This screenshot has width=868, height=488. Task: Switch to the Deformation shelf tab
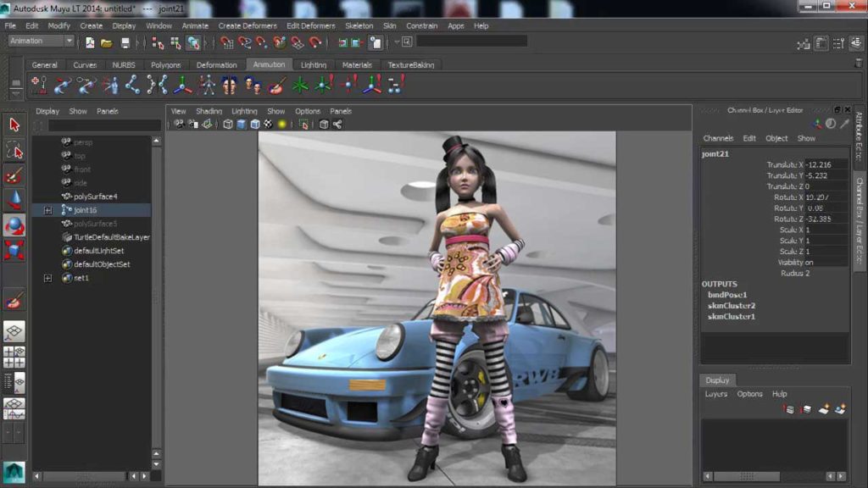pos(216,64)
